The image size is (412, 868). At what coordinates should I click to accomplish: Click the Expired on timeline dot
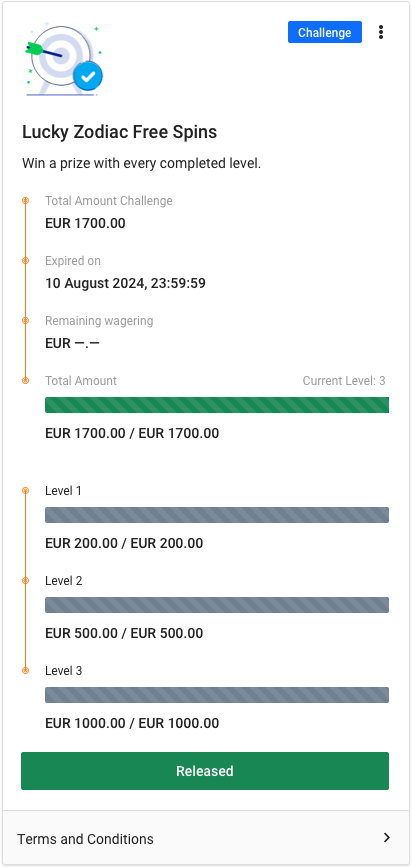click(x=25, y=261)
